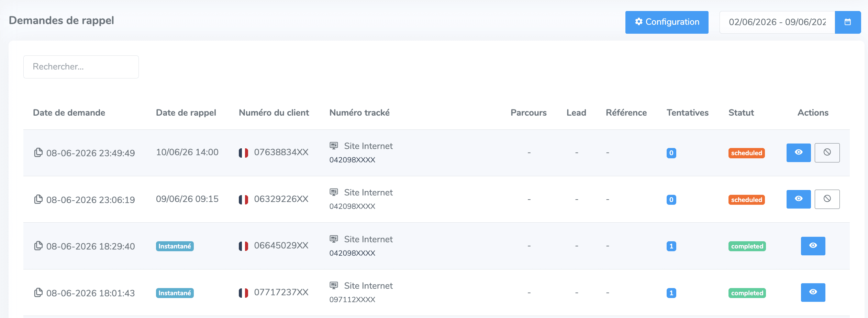Copy the 08-06-2026 18:29:40 request date

tap(38, 246)
